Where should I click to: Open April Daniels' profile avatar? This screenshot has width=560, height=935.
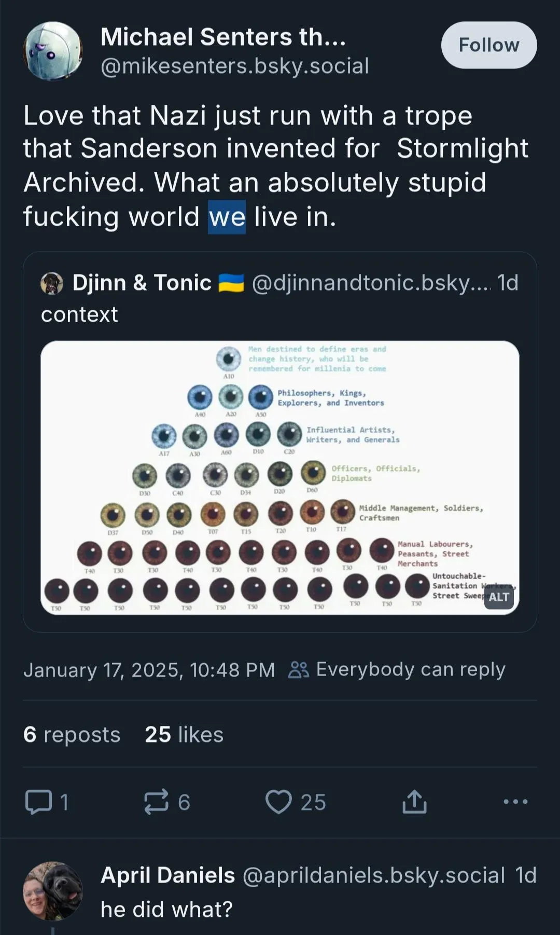point(52,890)
